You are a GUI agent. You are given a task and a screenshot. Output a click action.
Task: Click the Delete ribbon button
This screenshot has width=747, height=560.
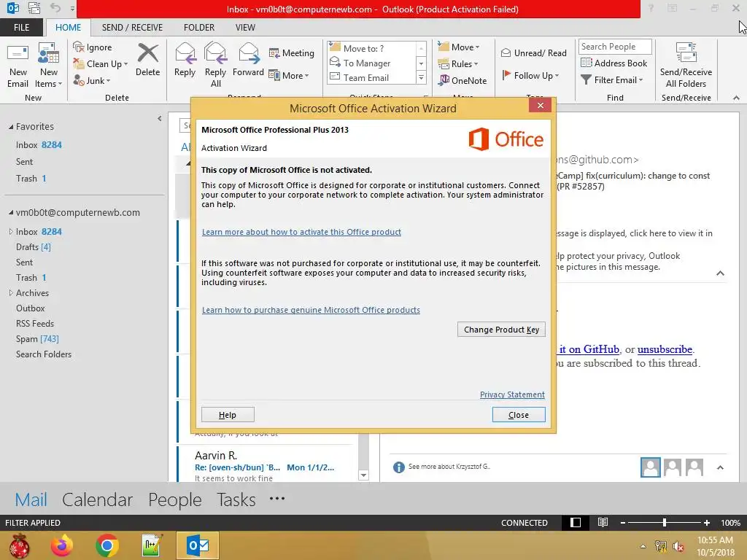[147, 60]
